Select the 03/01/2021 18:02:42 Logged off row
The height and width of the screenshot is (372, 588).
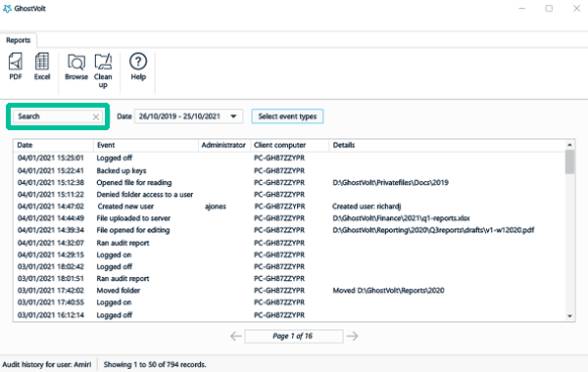[289, 266]
